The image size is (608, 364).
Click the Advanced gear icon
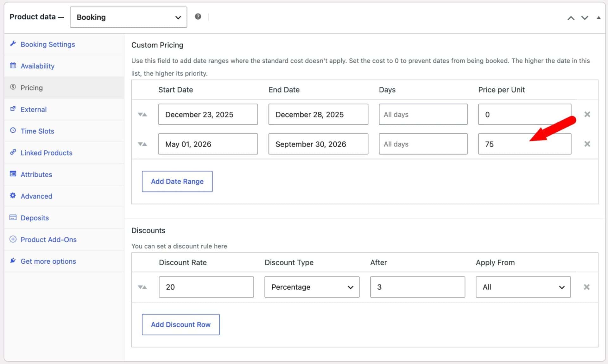pos(13,195)
